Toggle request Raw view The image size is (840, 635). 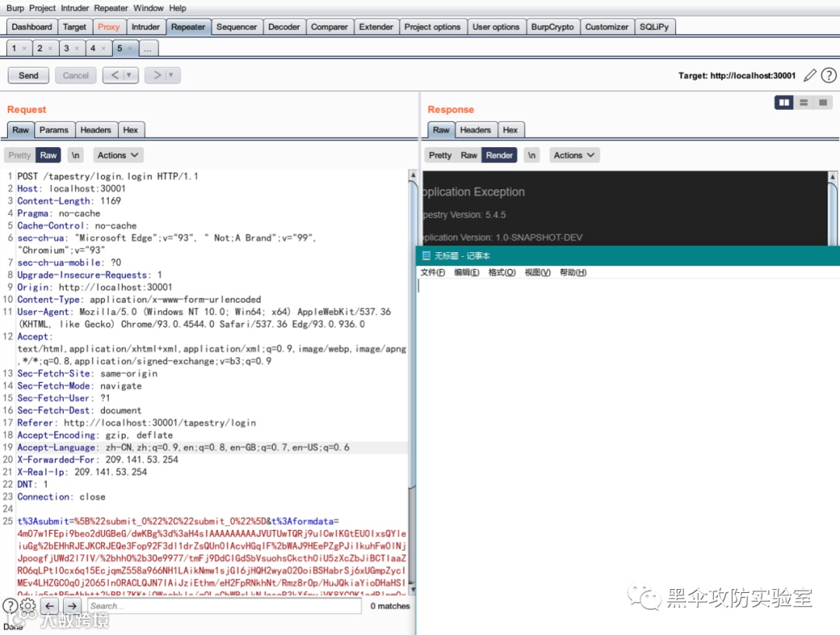pos(48,156)
